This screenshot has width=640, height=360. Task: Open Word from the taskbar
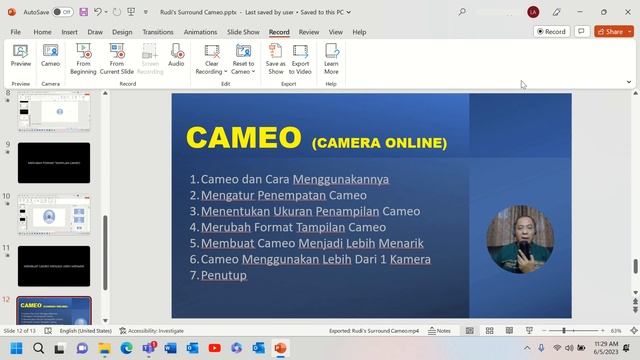pyautogui.click(x=171, y=348)
